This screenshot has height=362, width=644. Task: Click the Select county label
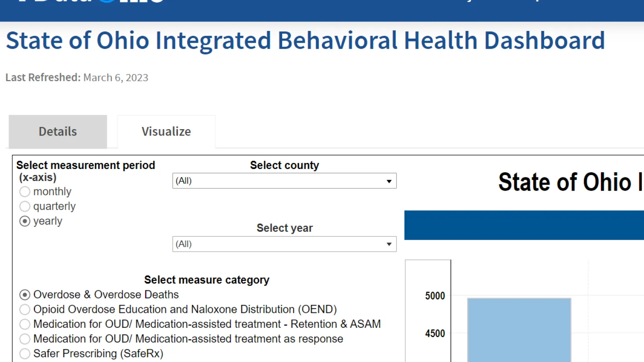tap(285, 165)
